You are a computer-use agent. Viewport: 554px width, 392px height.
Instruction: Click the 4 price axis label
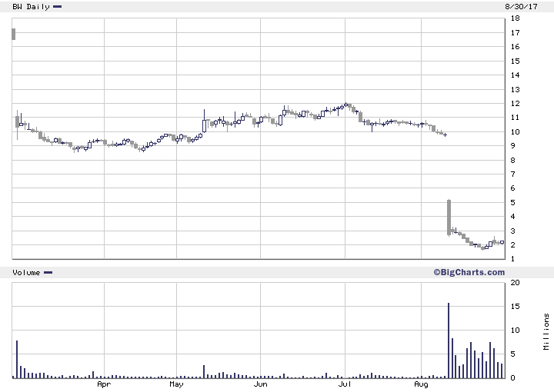(513, 216)
